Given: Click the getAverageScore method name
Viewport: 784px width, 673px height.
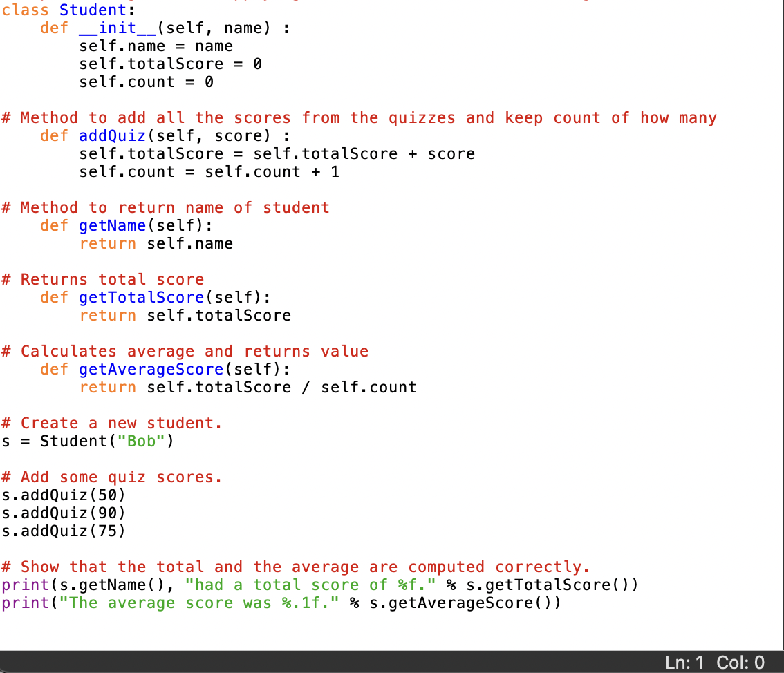Looking at the screenshot, I should (x=151, y=369).
